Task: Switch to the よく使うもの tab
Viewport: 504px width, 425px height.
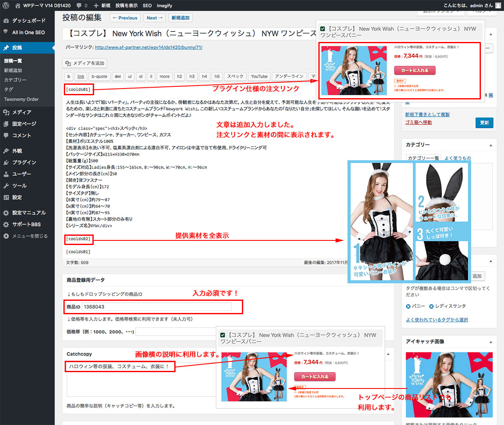Action: point(458,158)
